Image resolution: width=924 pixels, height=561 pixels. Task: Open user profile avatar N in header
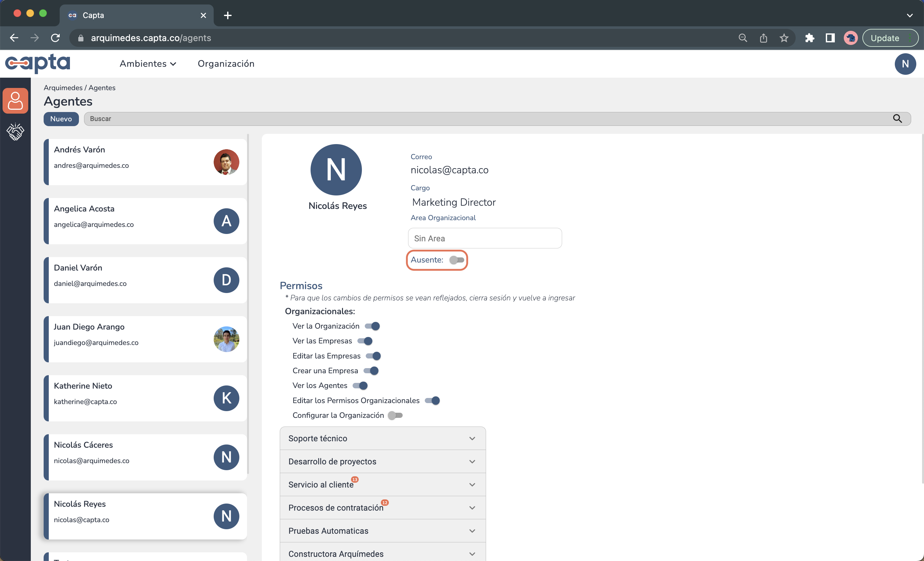(905, 64)
